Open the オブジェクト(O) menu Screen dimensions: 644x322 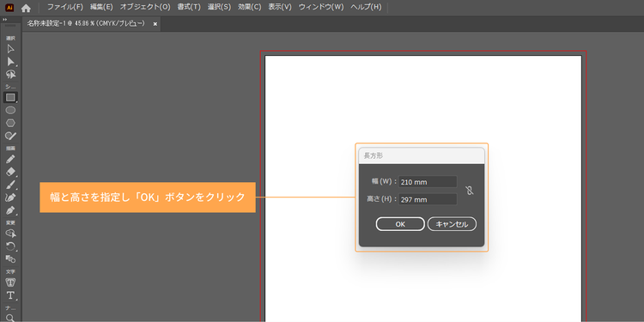(x=145, y=7)
